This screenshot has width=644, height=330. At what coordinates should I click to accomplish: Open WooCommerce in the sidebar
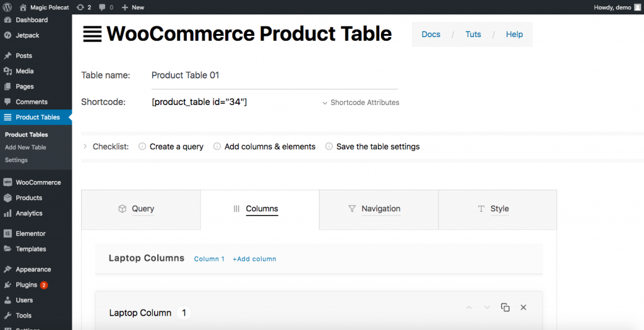[38, 182]
